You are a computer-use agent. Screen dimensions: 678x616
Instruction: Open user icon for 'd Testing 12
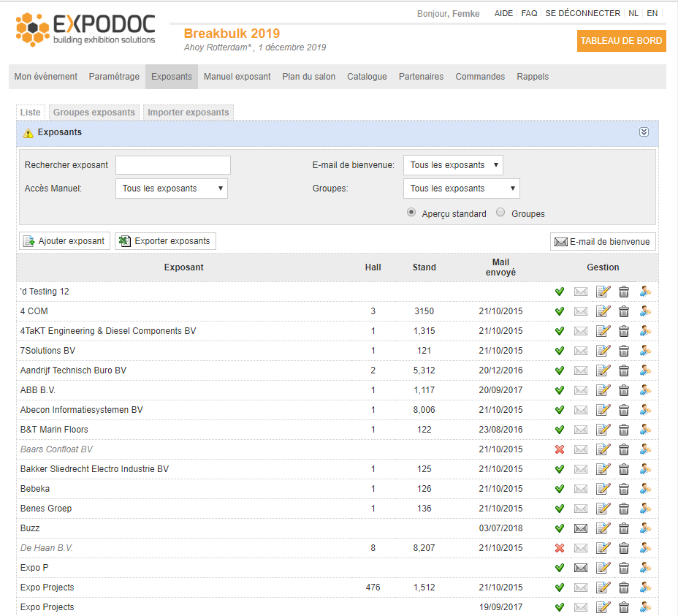[x=646, y=292]
